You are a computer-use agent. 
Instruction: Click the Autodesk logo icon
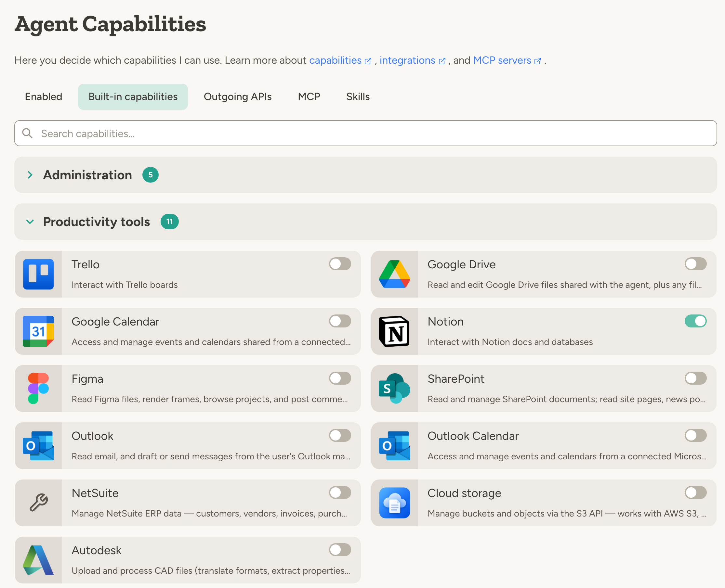38,560
